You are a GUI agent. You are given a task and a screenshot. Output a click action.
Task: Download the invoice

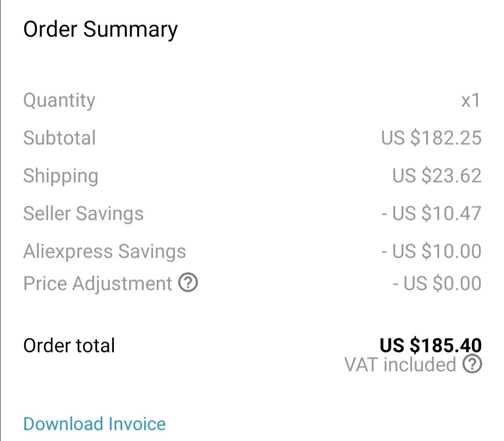click(x=94, y=424)
